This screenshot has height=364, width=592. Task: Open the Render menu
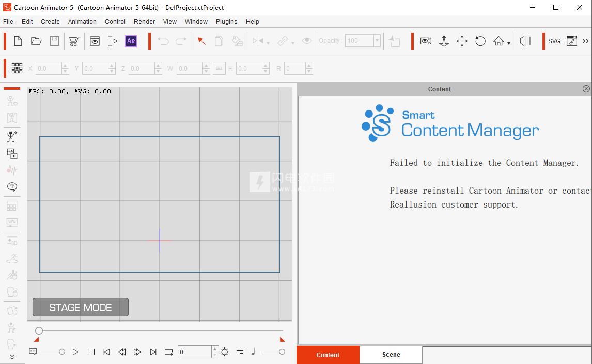coord(144,22)
